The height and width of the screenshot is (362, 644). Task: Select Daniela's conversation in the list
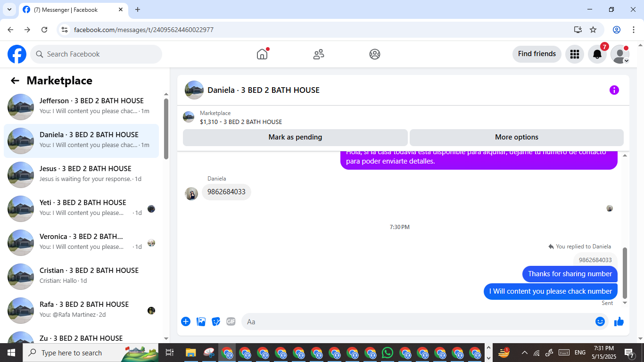(x=81, y=141)
